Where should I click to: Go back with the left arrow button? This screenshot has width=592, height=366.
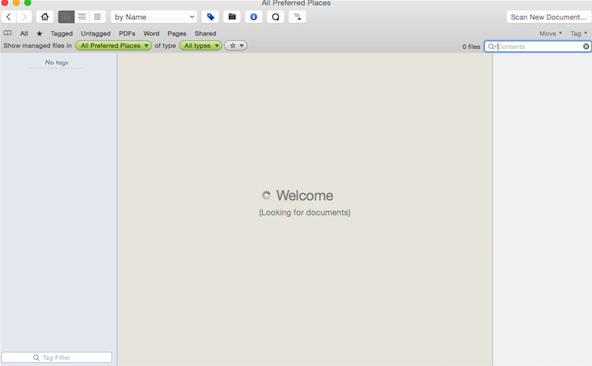click(x=9, y=17)
